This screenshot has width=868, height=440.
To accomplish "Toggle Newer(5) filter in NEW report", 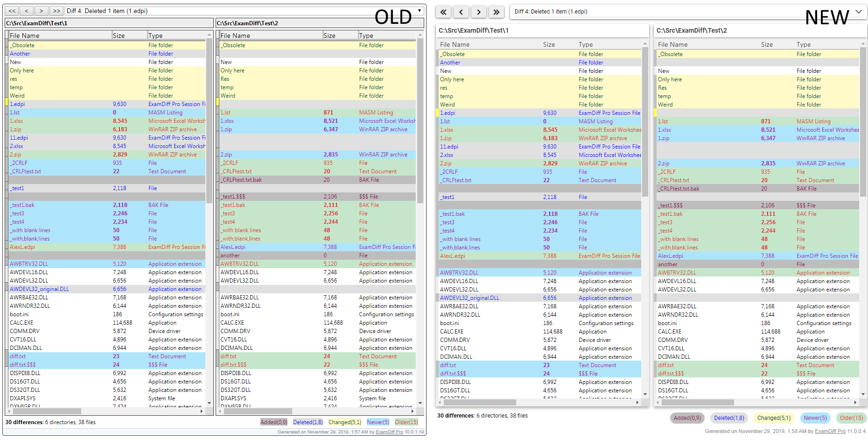I will point(815,418).
